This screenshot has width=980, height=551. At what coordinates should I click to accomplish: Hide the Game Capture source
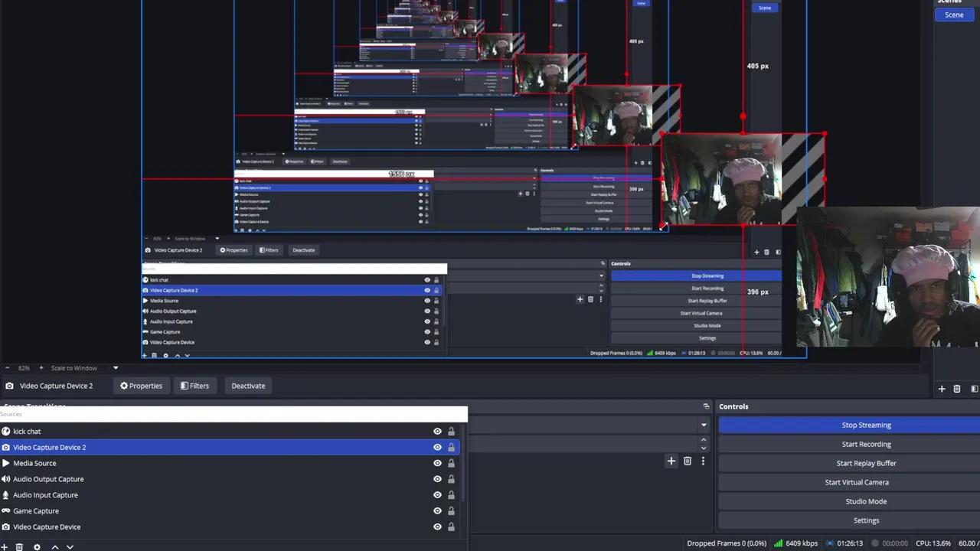coord(437,511)
